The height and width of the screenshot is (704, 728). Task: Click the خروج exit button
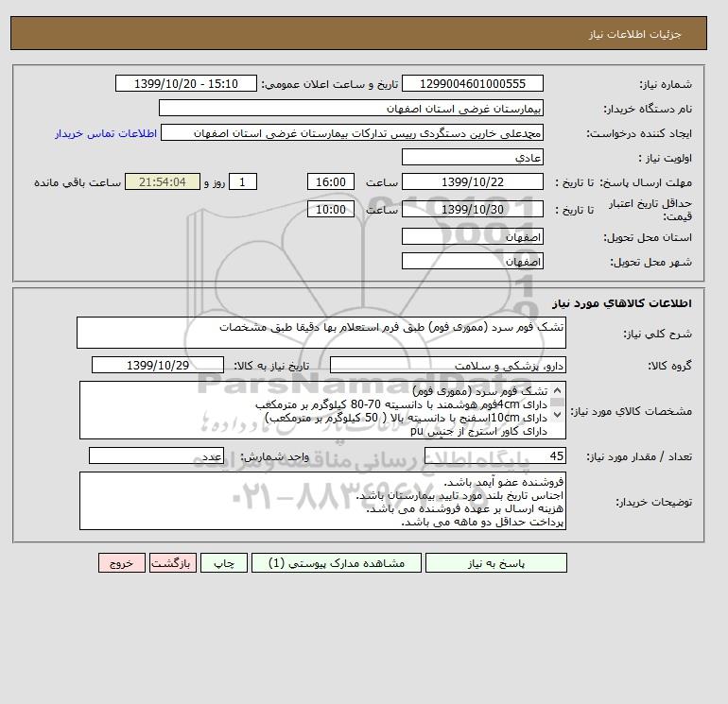(122, 563)
